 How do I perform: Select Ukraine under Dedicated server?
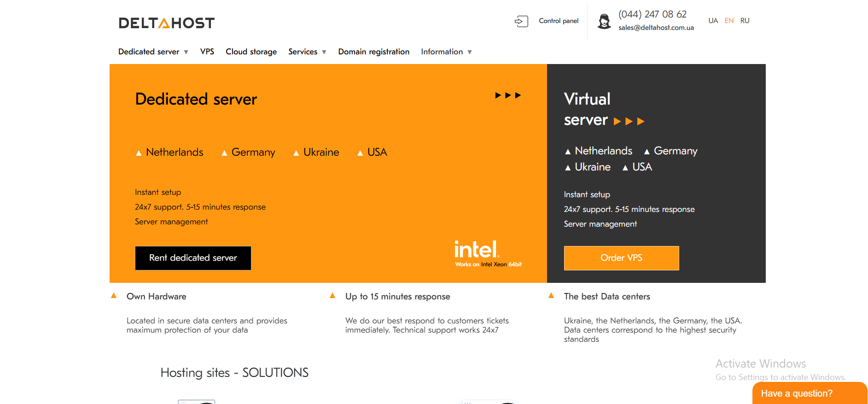(321, 152)
